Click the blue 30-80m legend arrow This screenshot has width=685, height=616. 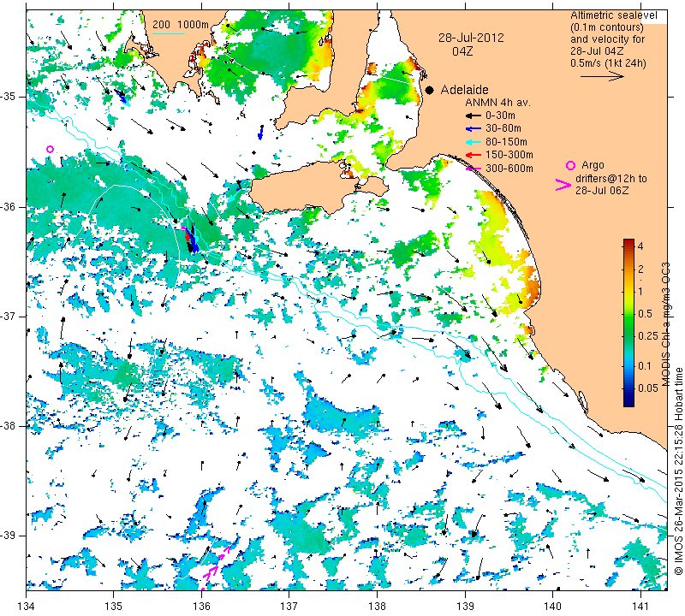474,129
